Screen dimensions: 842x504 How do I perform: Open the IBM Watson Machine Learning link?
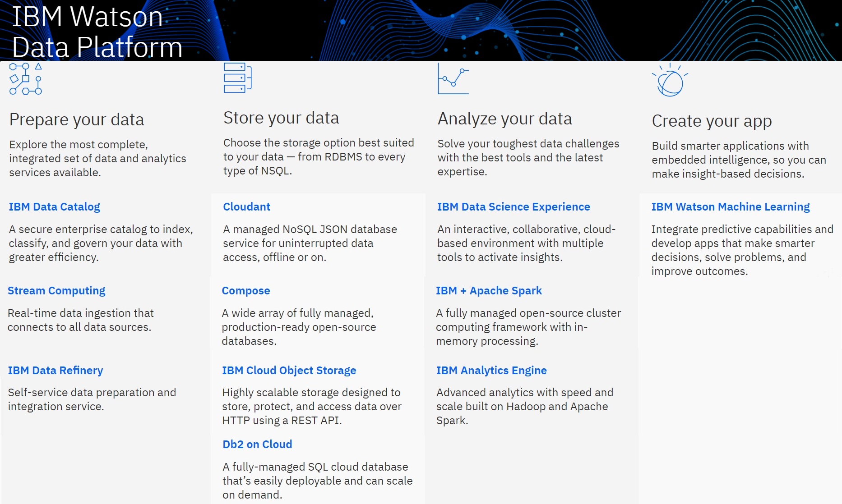coord(731,206)
